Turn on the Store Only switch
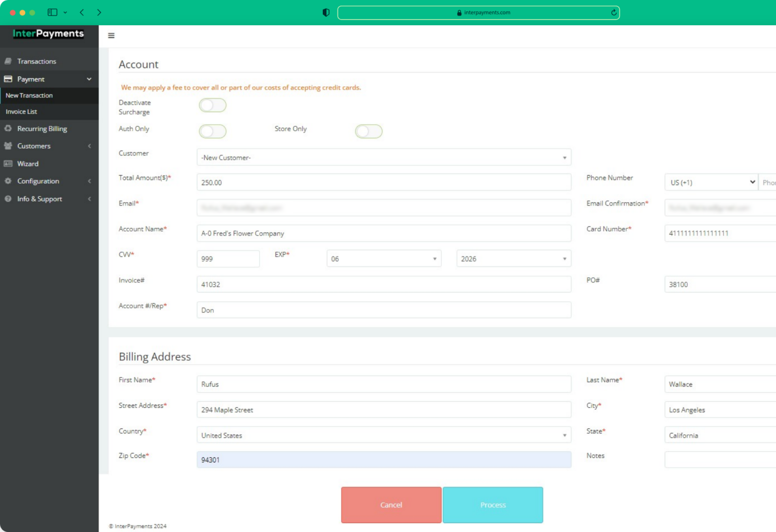The width and height of the screenshot is (776, 532). pyautogui.click(x=369, y=131)
